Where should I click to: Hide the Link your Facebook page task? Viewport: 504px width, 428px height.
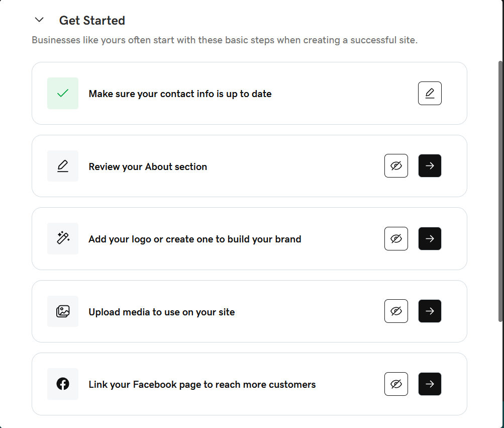tap(396, 384)
